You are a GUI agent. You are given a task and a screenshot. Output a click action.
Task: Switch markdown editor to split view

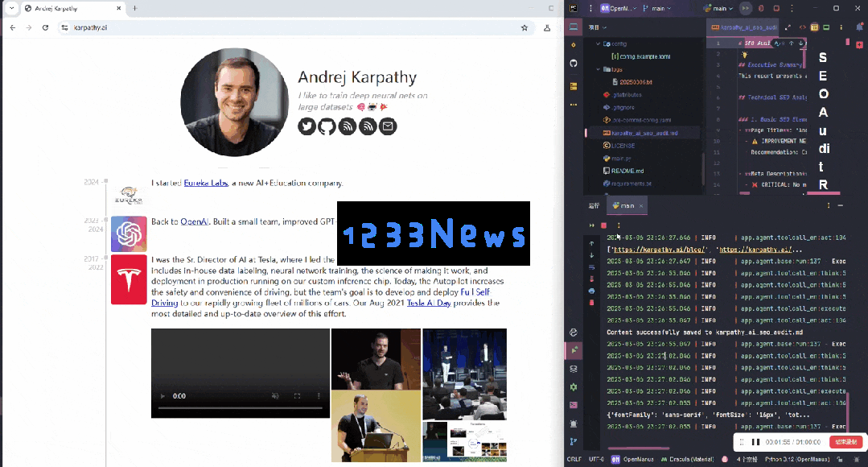[x=814, y=27]
